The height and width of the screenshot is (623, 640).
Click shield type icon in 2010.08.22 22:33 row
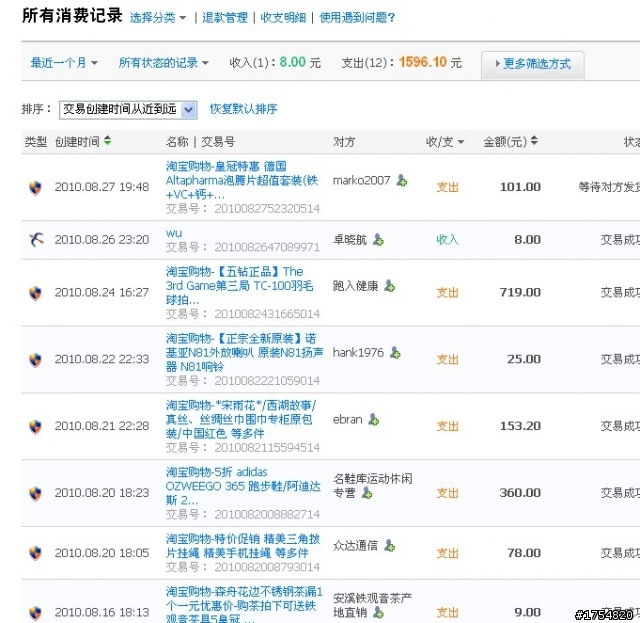[36, 360]
